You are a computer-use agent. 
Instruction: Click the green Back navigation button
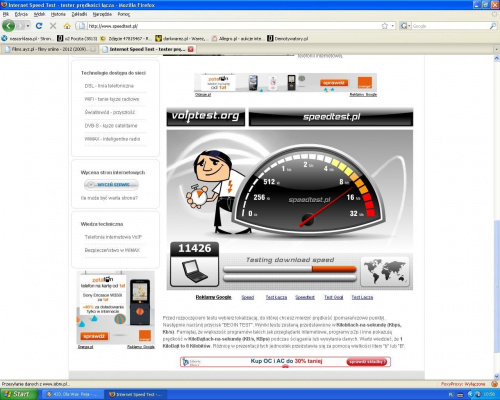(8, 26)
